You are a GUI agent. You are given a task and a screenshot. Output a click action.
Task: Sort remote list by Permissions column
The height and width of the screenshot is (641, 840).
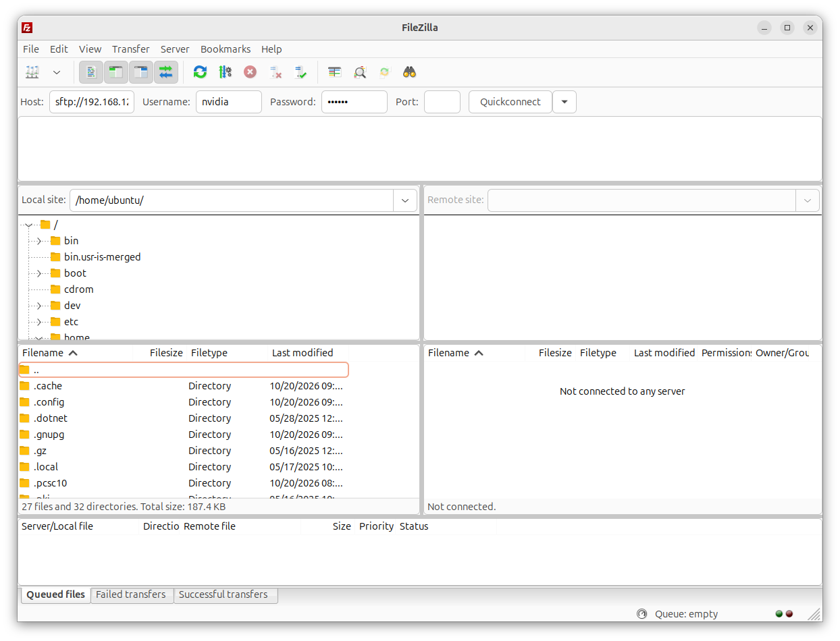(x=726, y=353)
